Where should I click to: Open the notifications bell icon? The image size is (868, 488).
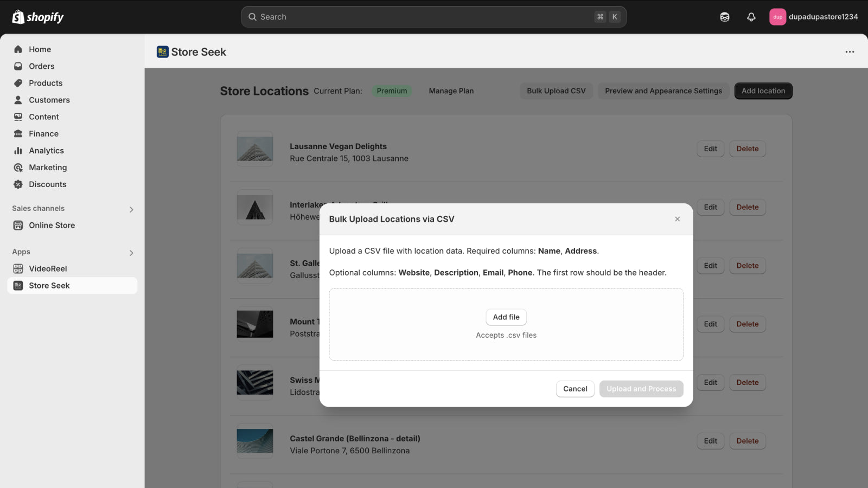click(751, 17)
